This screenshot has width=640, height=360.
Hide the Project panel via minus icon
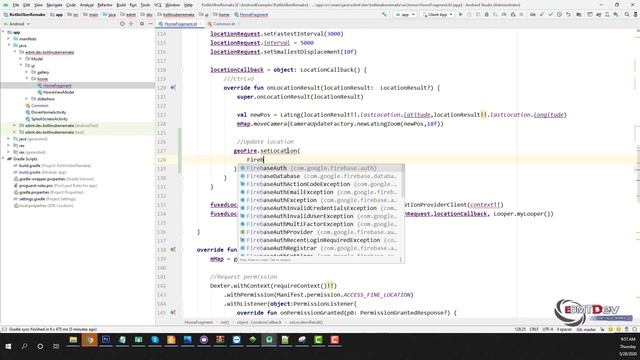(x=150, y=24)
